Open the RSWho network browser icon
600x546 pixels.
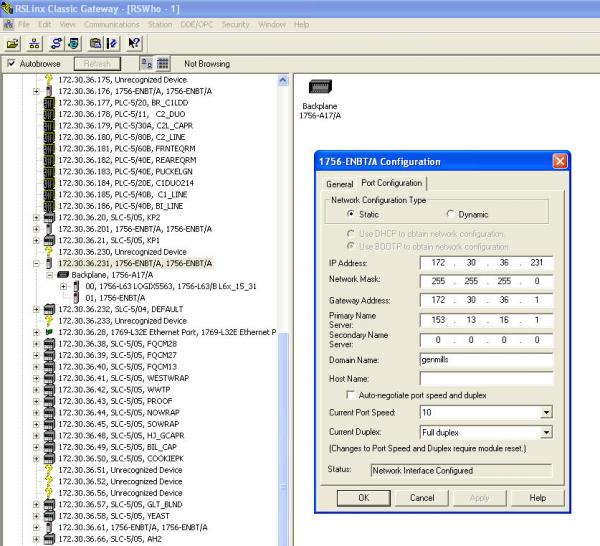pyautogui.click(x=34, y=44)
